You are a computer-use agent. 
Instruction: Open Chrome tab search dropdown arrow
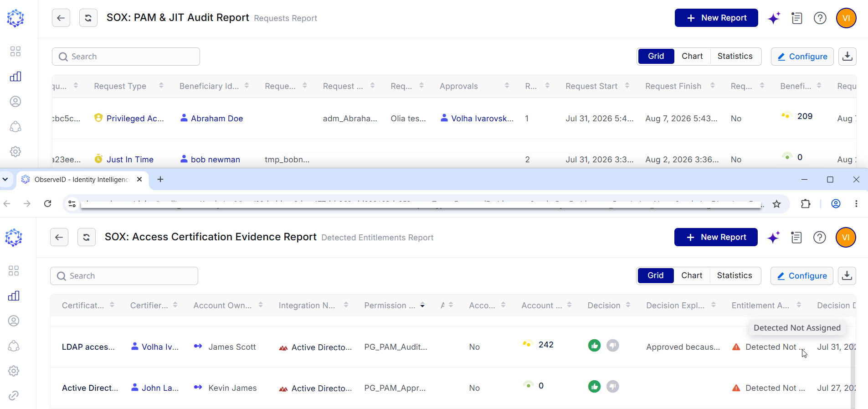click(5, 179)
